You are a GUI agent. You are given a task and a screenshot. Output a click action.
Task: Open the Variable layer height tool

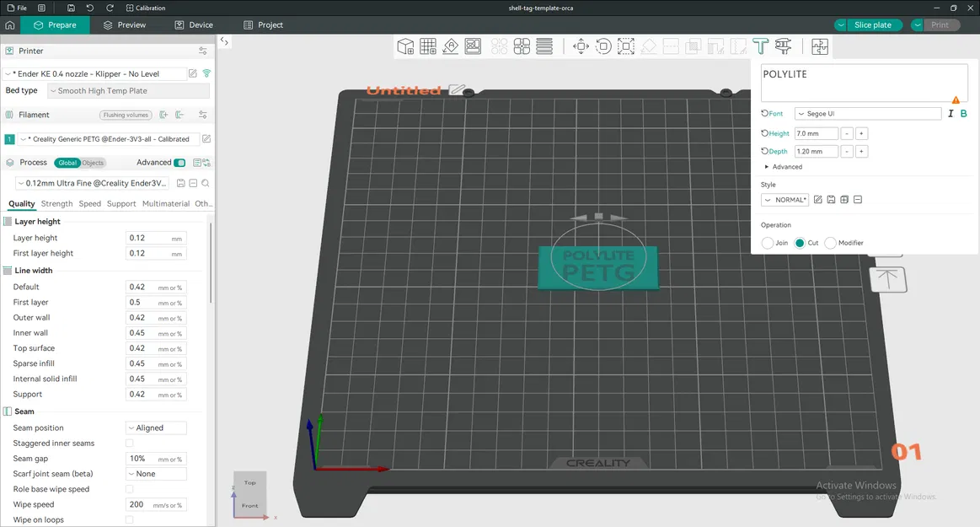point(544,46)
